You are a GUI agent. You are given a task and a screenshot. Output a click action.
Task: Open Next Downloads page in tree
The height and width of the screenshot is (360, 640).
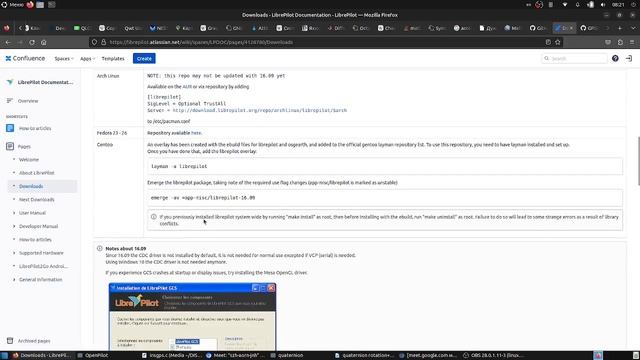(37, 200)
